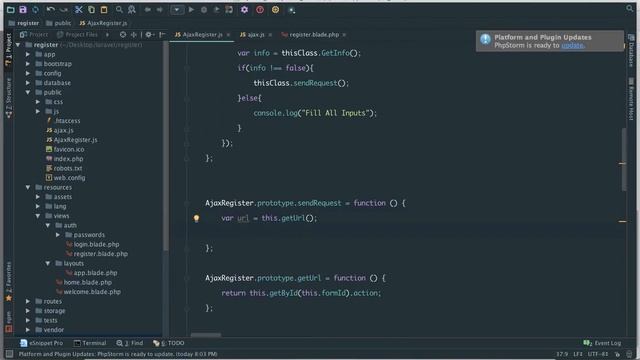The height and width of the screenshot is (360, 640).
Task: Click the Find magnifier toolbar icon
Action: click(119, 9)
